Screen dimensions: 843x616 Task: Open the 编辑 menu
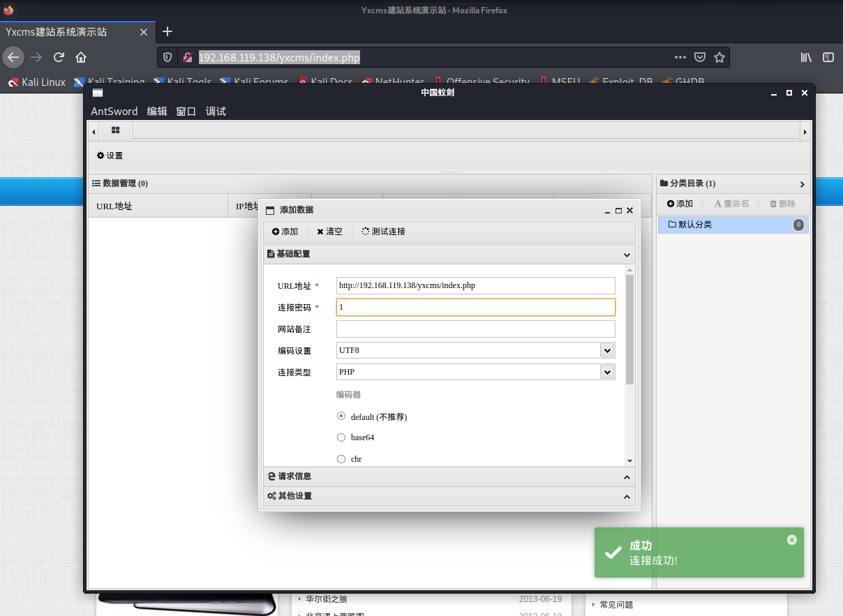157,112
